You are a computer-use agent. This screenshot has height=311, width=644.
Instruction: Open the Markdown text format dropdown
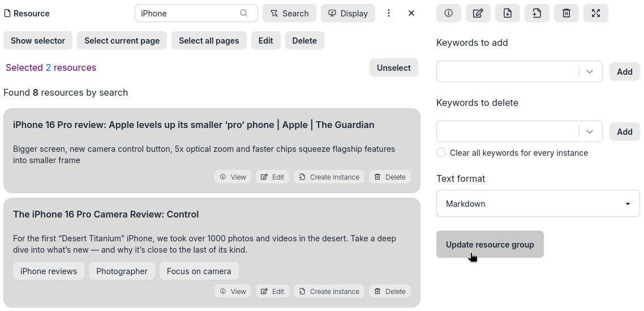(538, 203)
